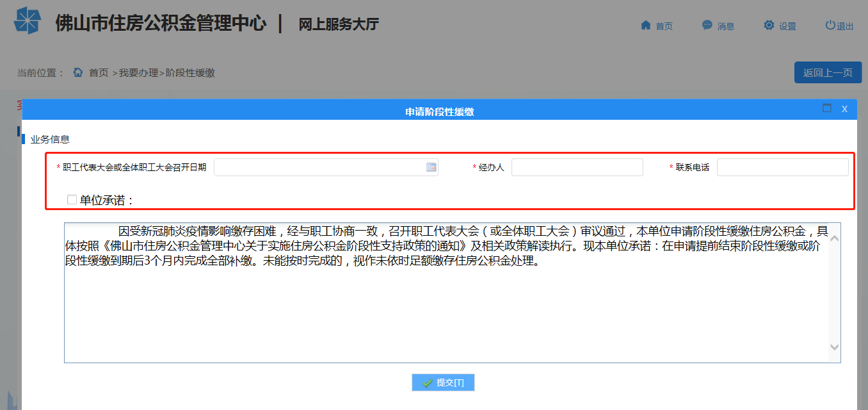Maximize the 申请阶段性缓缴 dialog window
Screen dimensions: 868x410
(826, 108)
